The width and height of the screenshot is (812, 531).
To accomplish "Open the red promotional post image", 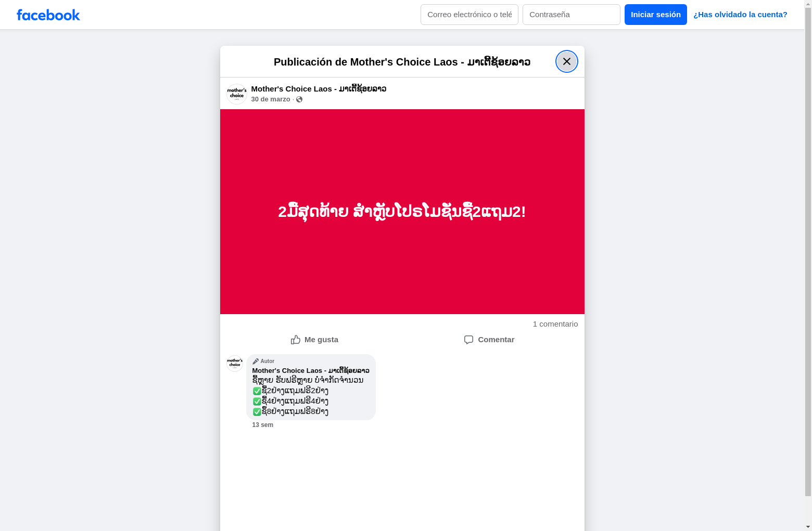I will [x=402, y=212].
